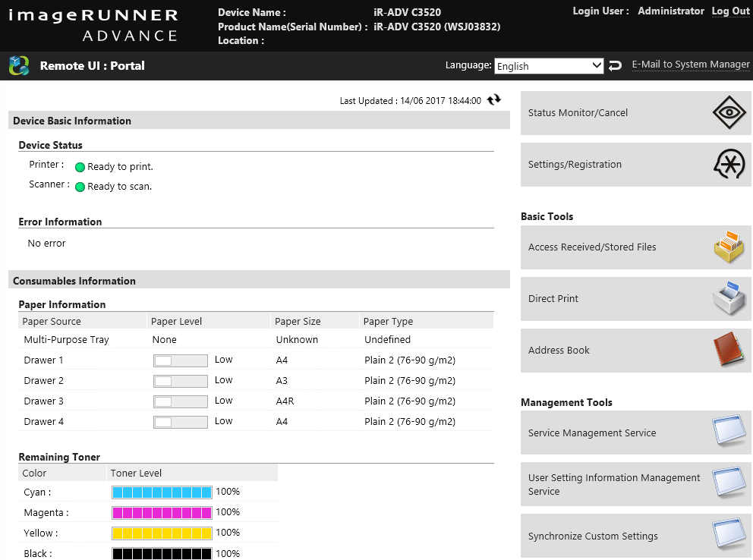Click the Remote UI Portal cube icon
This screenshot has width=753, height=560.
(19, 66)
